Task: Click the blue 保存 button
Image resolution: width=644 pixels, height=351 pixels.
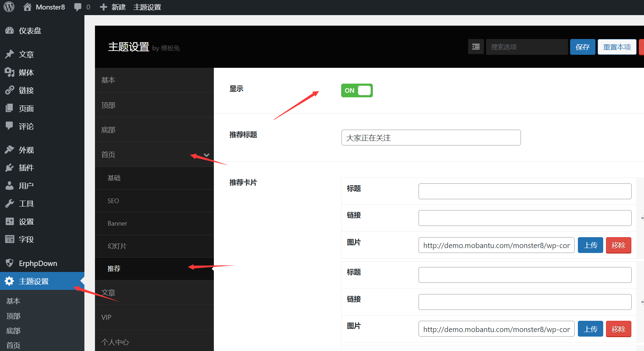Action: [582, 47]
